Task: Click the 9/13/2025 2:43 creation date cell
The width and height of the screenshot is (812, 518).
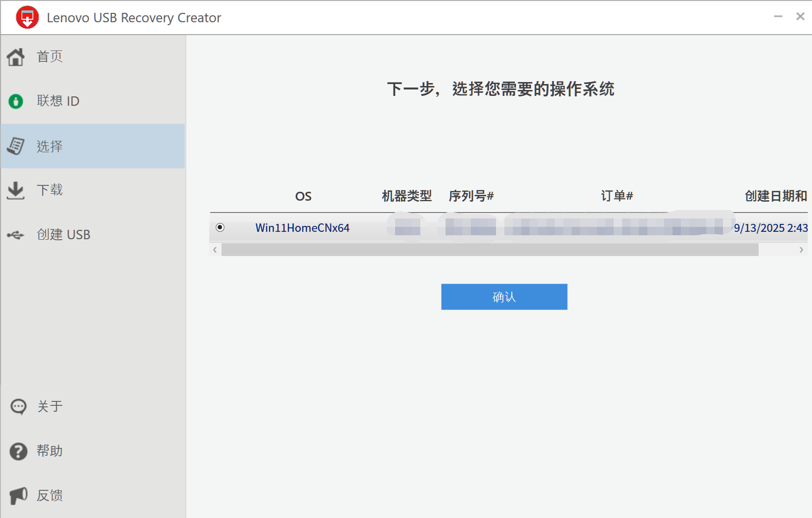Action: (x=771, y=228)
